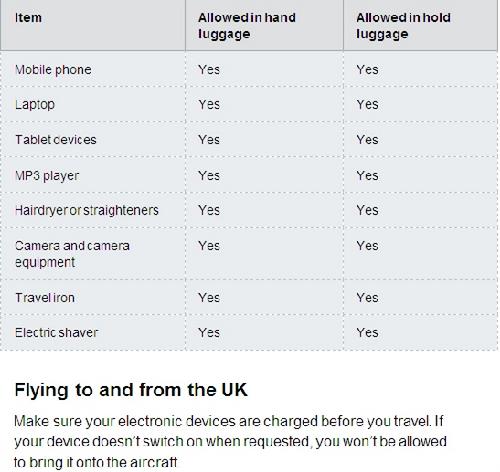The image size is (500, 472).
Task: Click the Electric shaver item
Action: point(56,333)
